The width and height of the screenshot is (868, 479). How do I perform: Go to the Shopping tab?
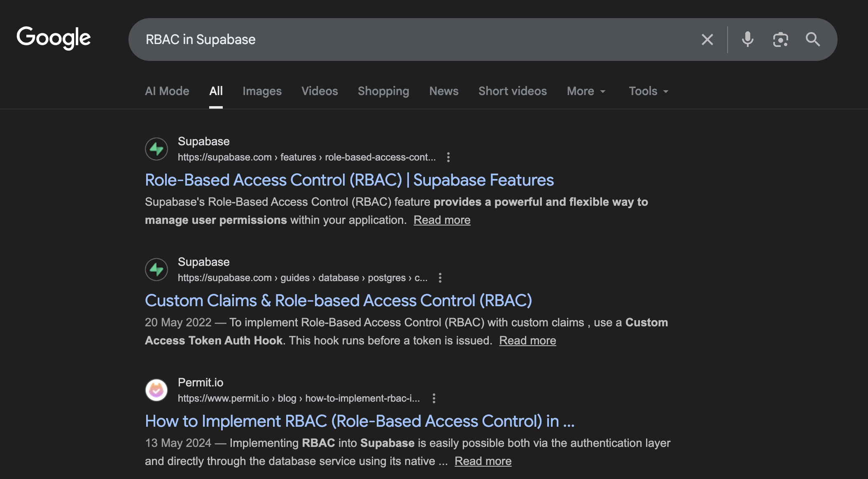[x=383, y=91]
